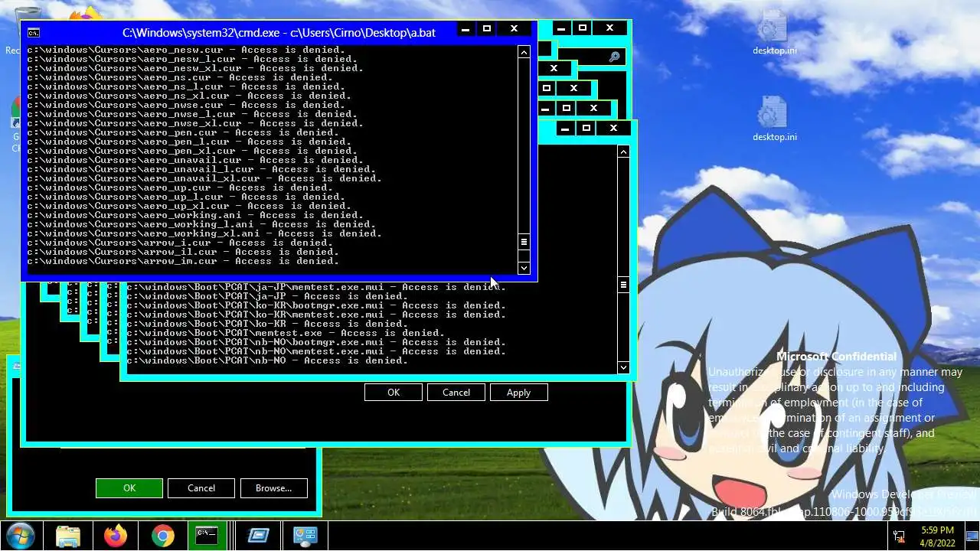Click the Apply button
This screenshot has height=551, width=980.
tap(518, 393)
